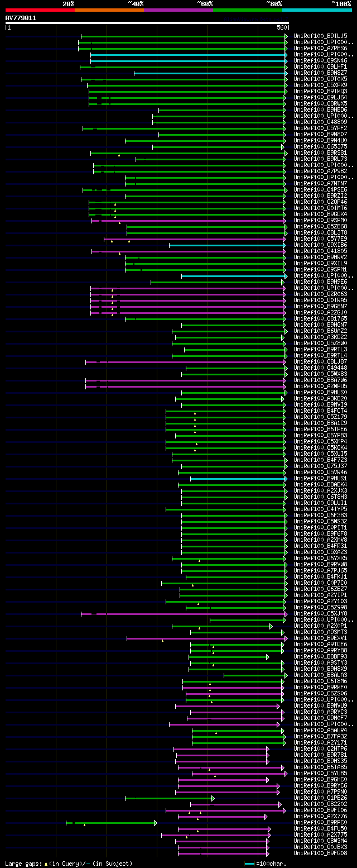Select the query name AV779011
This screenshot has width=357, height=868.
point(21,18)
